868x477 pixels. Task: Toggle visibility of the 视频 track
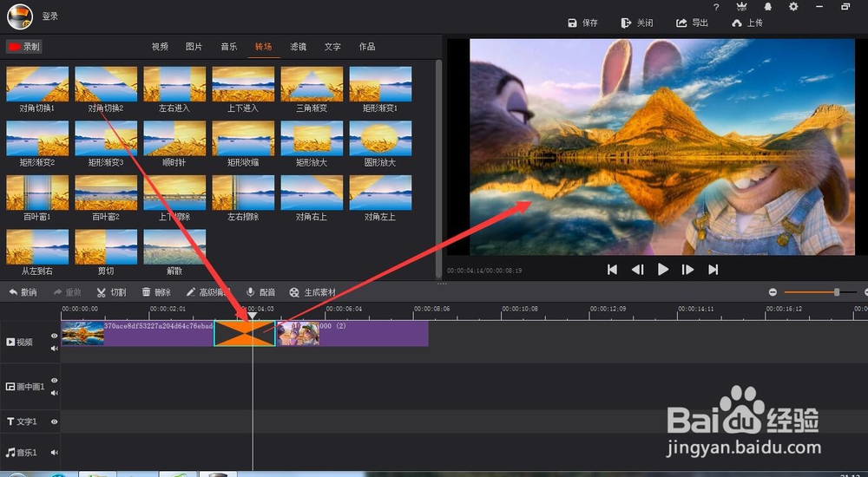pos(54,336)
